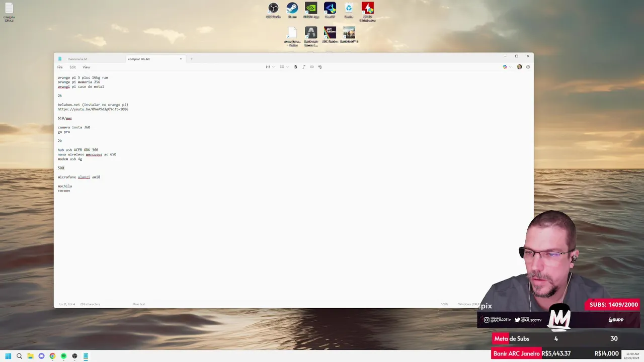Click the 'camera insta 360' line
The width and height of the screenshot is (644, 362).
(74, 127)
